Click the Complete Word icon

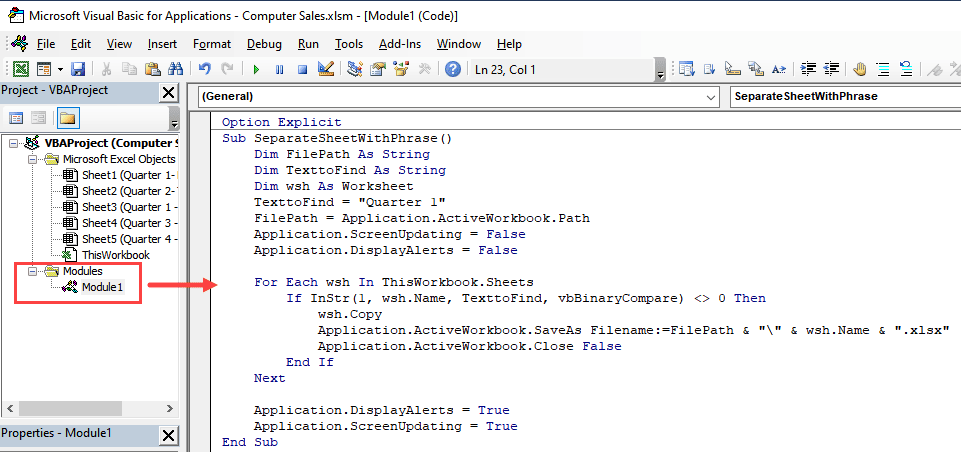[x=779, y=69]
